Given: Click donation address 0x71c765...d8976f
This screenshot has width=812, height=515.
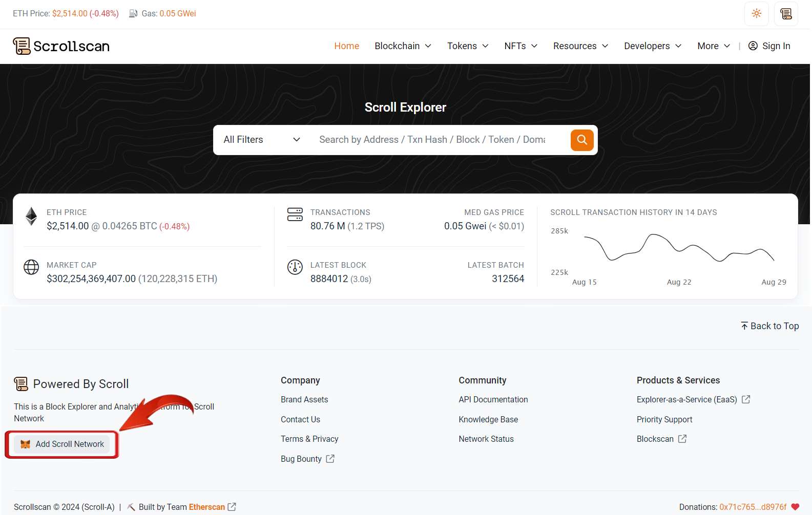Looking at the screenshot, I should (753, 507).
